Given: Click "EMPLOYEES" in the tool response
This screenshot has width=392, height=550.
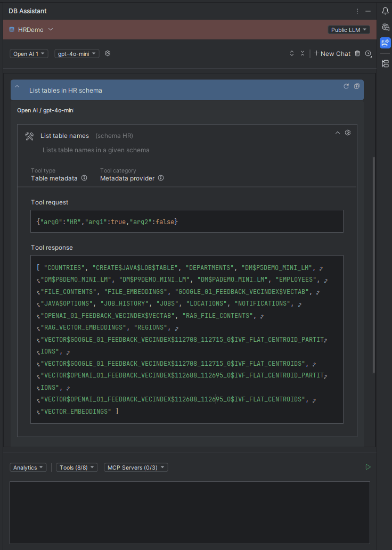Looking at the screenshot, I should click(296, 280).
